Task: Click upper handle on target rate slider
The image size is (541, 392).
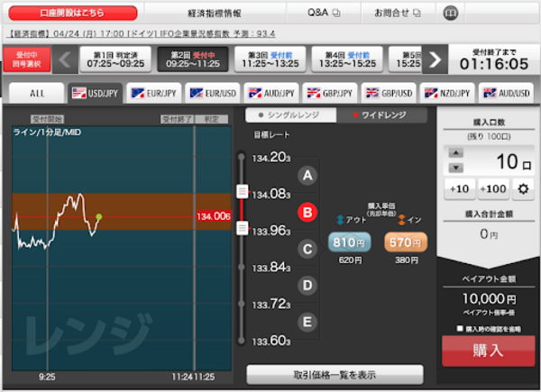Action: (x=242, y=191)
